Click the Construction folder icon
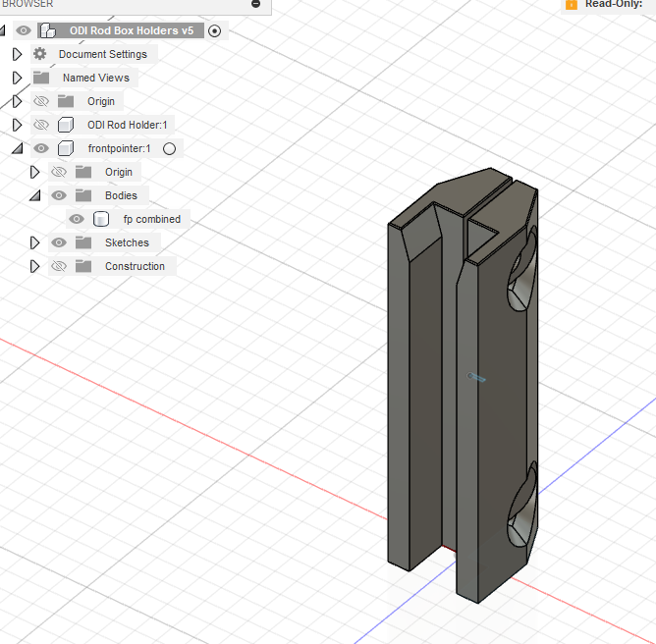Screen dimensions: 656x644 (83, 266)
